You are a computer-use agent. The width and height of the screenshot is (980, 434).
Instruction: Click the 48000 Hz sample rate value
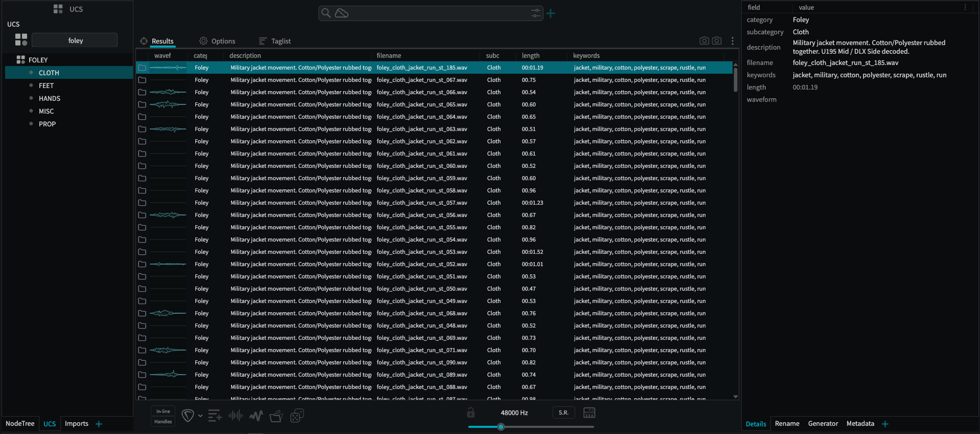[514, 413]
